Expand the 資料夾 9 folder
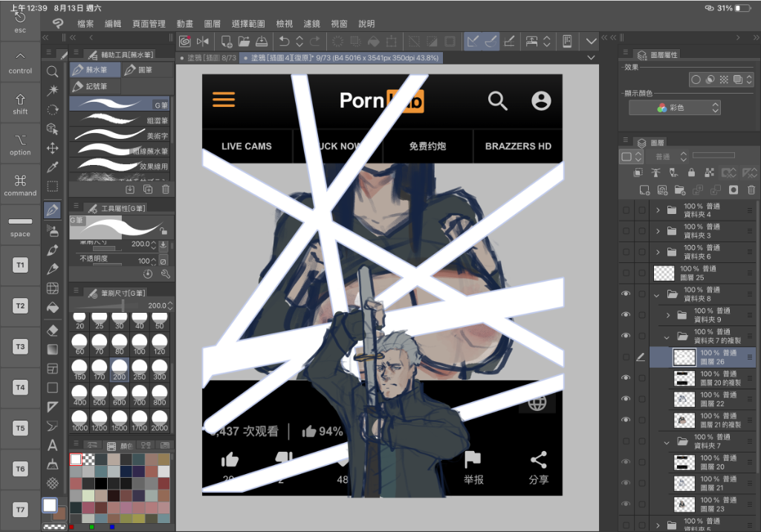 click(668, 315)
